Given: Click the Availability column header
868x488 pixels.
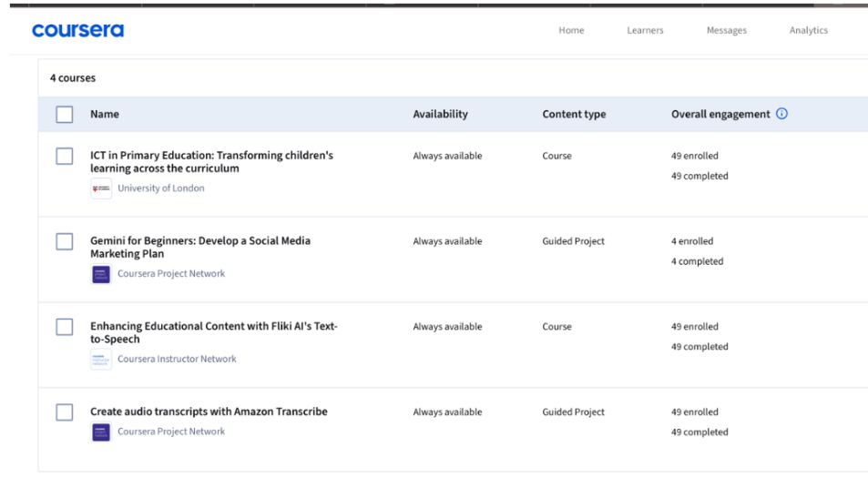Looking at the screenshot, I should click(x=440, y=114).
